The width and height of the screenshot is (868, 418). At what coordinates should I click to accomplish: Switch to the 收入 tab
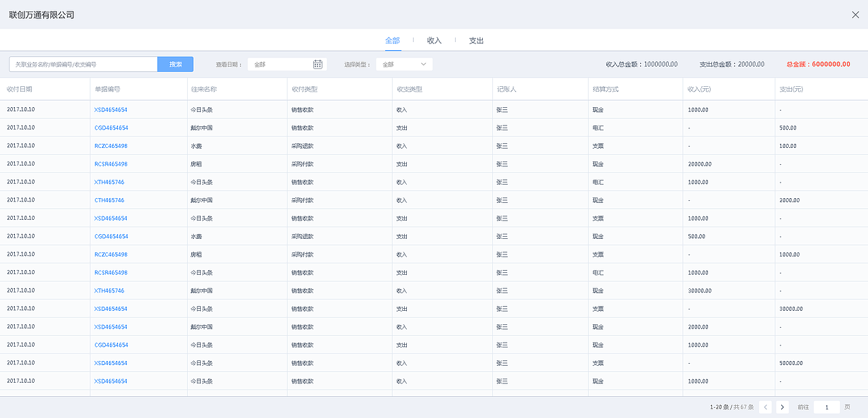(434, 41)
